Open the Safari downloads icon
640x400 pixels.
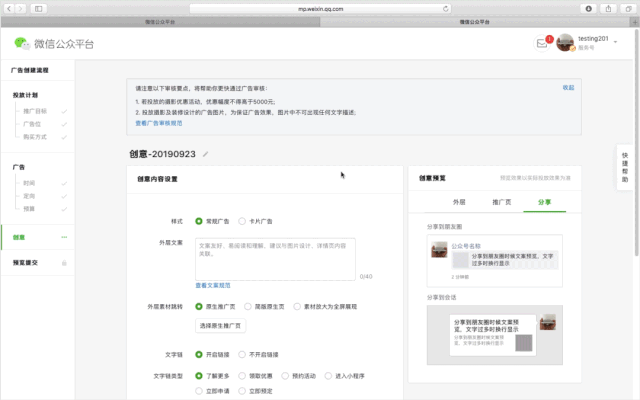589,9
